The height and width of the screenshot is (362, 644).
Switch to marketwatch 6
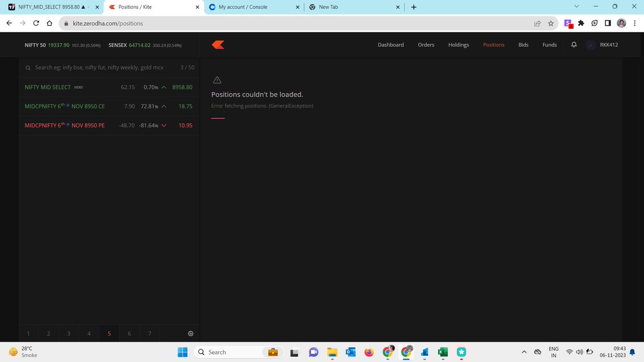129,334
